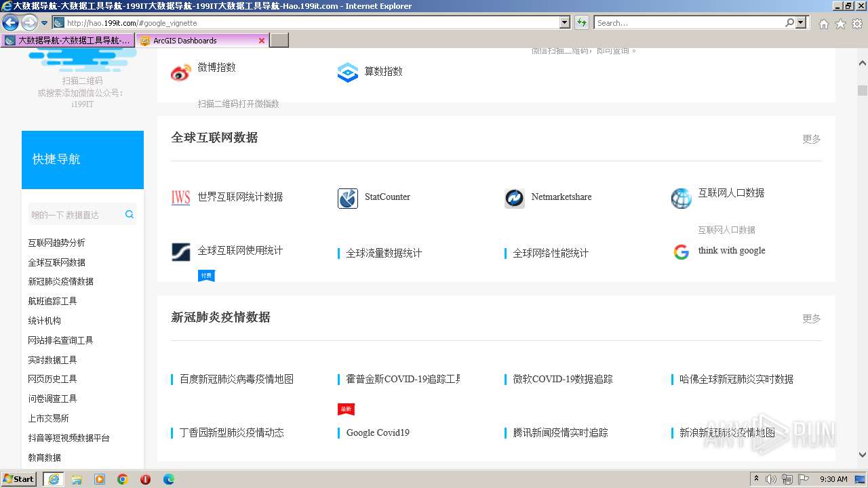Viewport: 868px width, 488px height.
Task: Open a new blank tab
Action: pos(279,41)
